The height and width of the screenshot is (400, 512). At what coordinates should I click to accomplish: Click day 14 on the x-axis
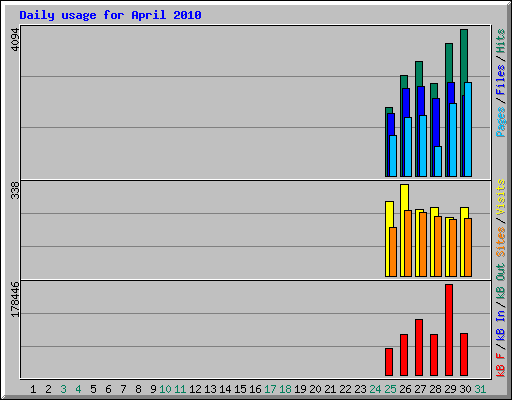click(225, 389)
